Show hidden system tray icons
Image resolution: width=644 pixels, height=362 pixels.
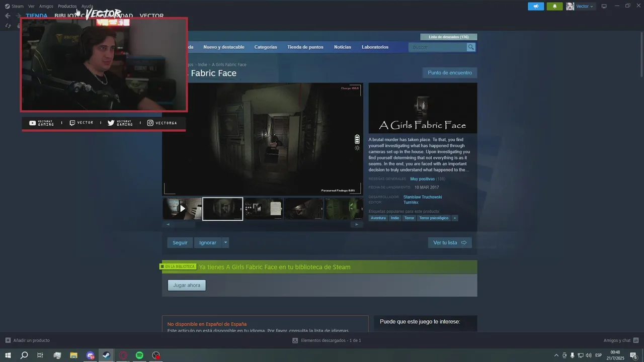coord(556,355)
